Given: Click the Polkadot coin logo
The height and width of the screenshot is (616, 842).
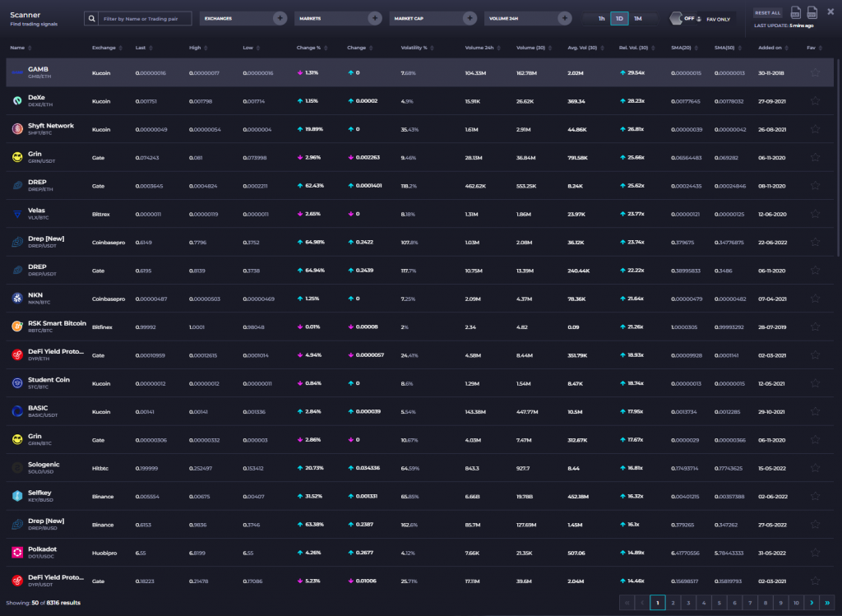Looking at the screenshot, I should tap(16, 552).
